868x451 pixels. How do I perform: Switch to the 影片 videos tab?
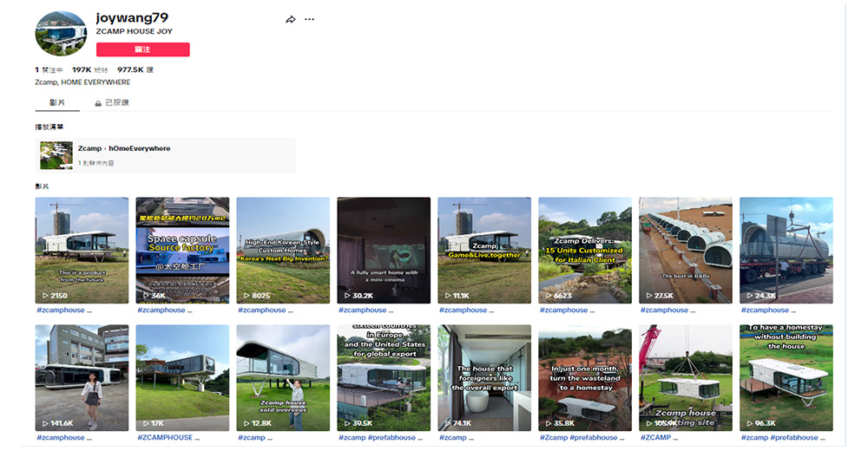click(57, 102)
